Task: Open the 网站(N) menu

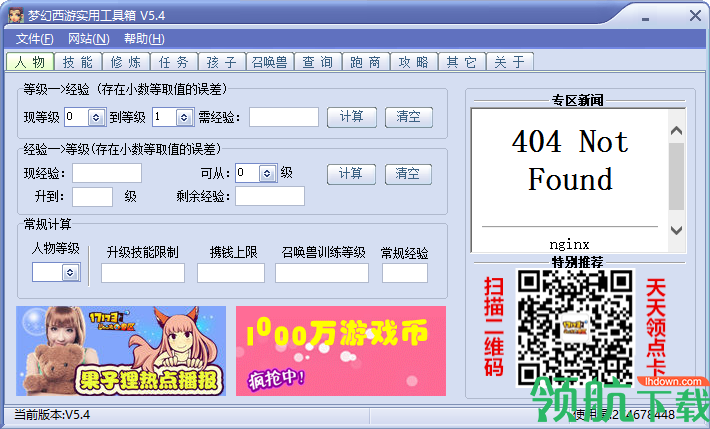Action: point(89,39)
